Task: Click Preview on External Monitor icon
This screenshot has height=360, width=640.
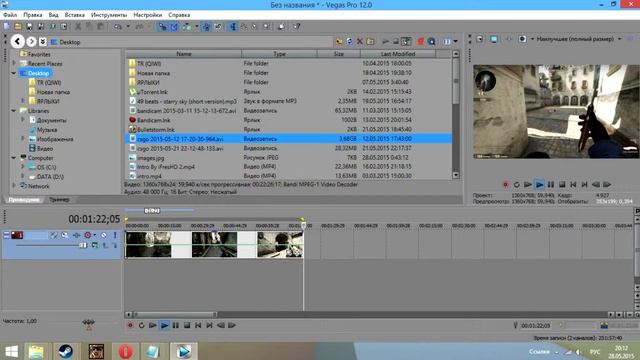Action: 494,39
